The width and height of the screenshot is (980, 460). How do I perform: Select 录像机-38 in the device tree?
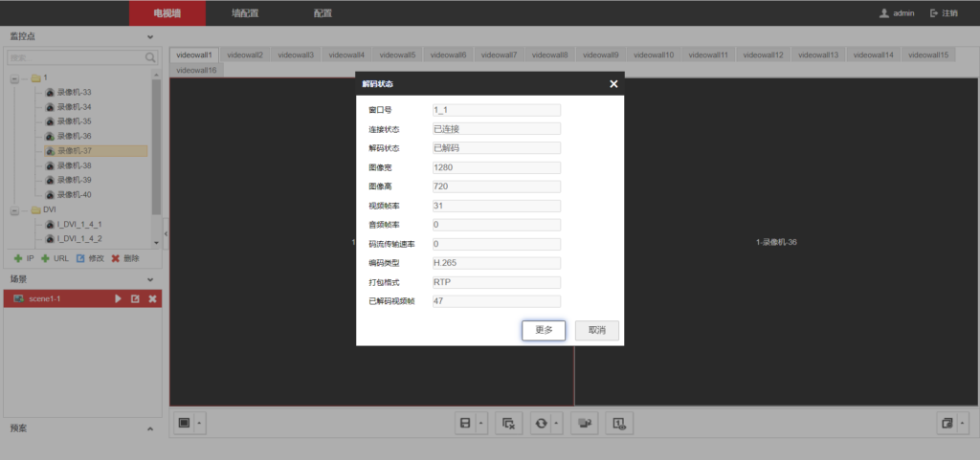click(x=74, y=165)
